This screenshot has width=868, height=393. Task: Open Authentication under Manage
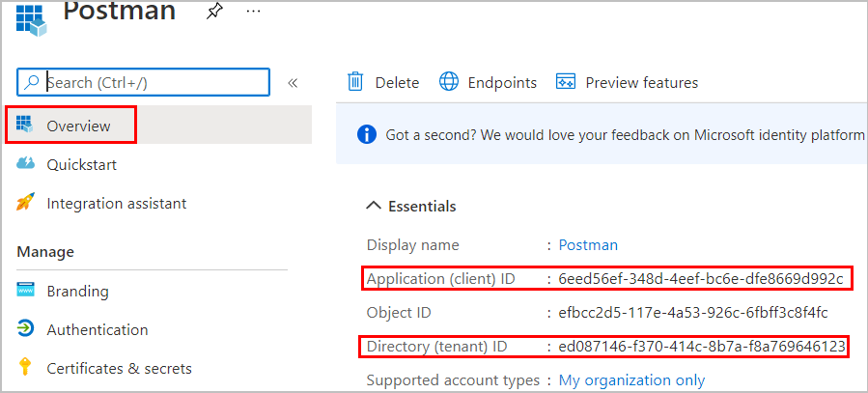click(x=98, y=330)
